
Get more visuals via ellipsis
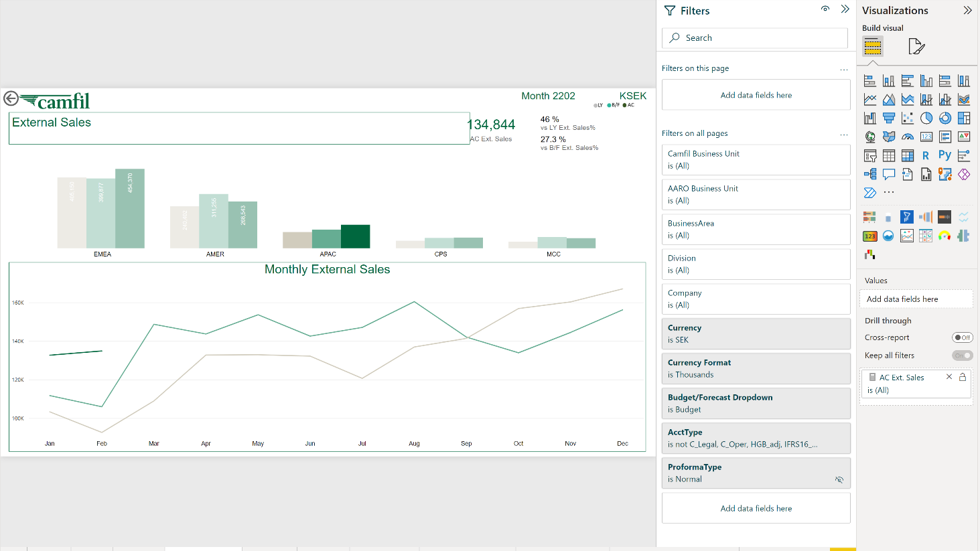(889, 193)
